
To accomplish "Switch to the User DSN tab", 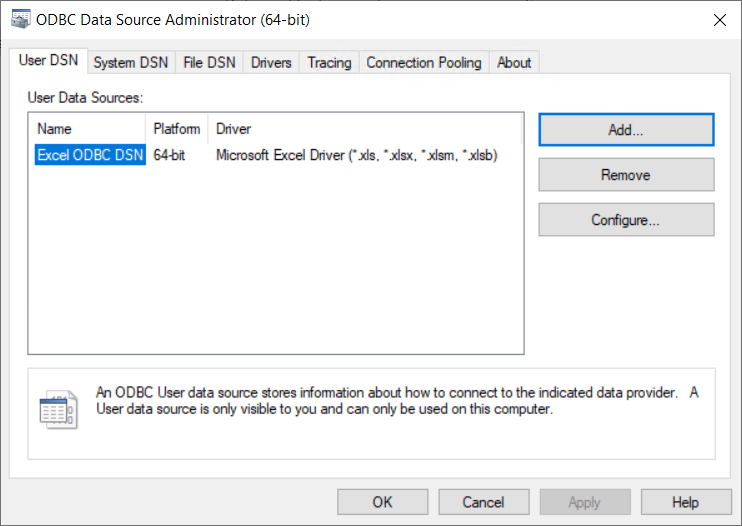I will pyautogui.click(x=48, y=61).
